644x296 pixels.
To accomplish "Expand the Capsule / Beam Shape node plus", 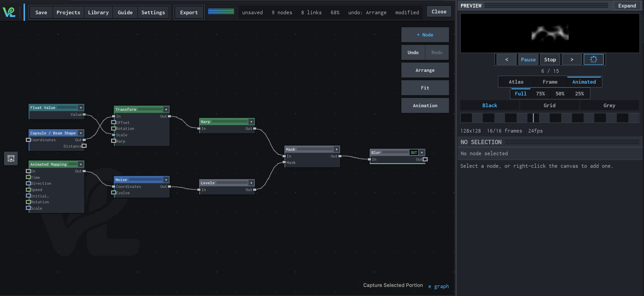I will [81, 133].
